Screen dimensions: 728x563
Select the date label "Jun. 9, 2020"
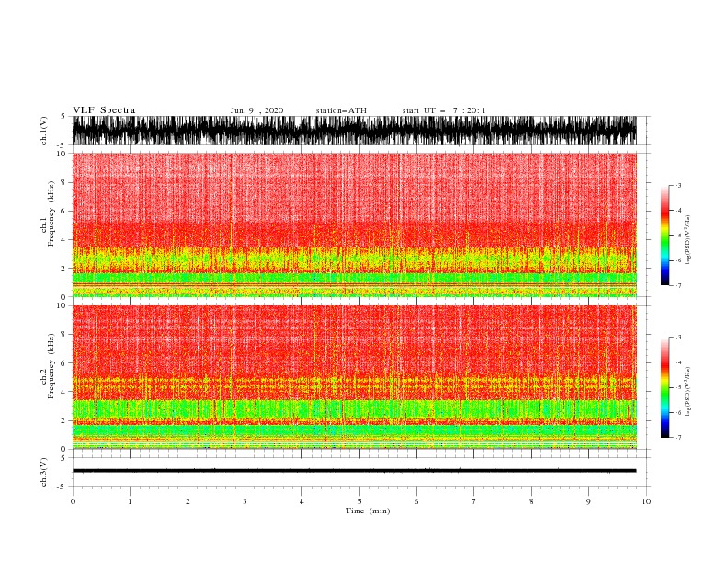(x=256, y=110)
